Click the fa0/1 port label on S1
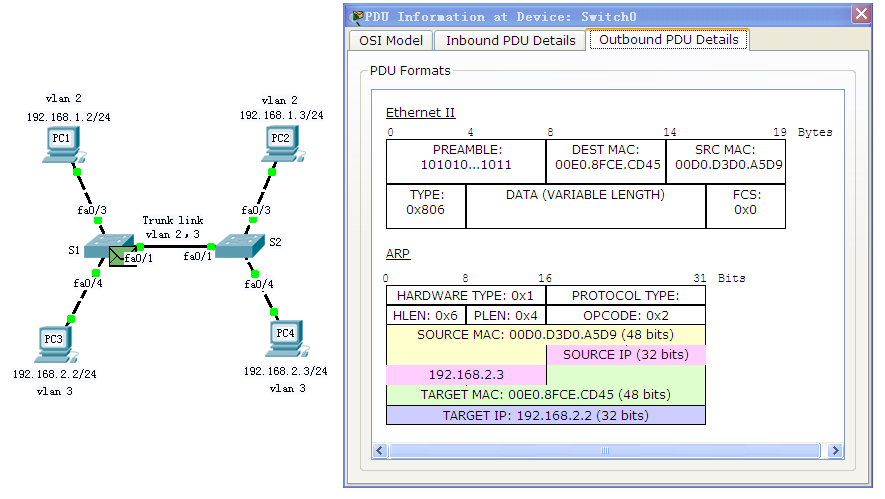The height and width of the screenshot is (499, 885). [x=139, y=259]
